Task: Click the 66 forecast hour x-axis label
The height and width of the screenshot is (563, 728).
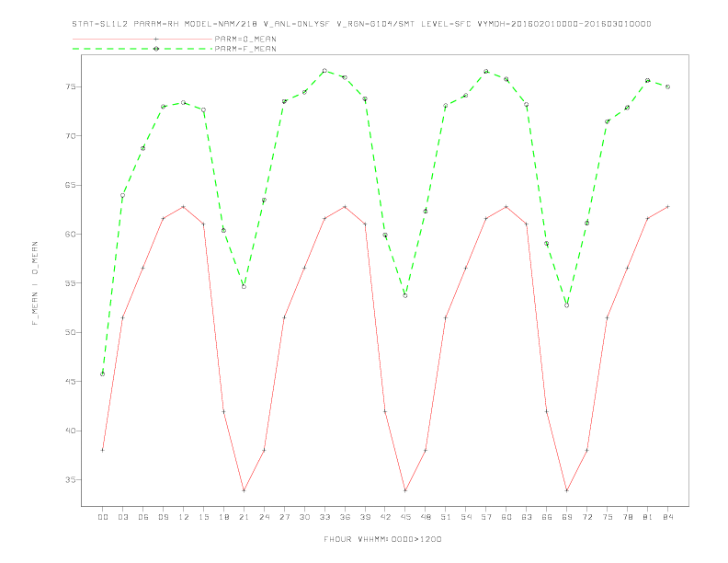Action: tap(547, 517)
